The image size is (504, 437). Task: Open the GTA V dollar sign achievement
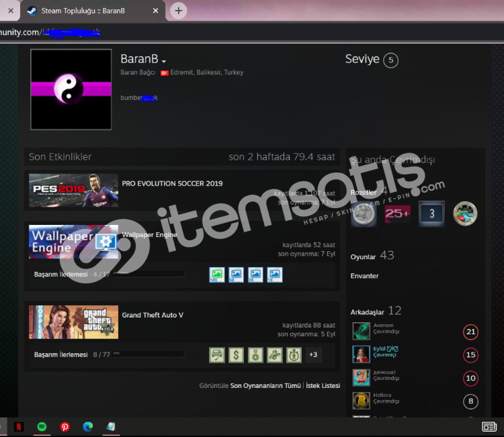[x=237, y=355]
